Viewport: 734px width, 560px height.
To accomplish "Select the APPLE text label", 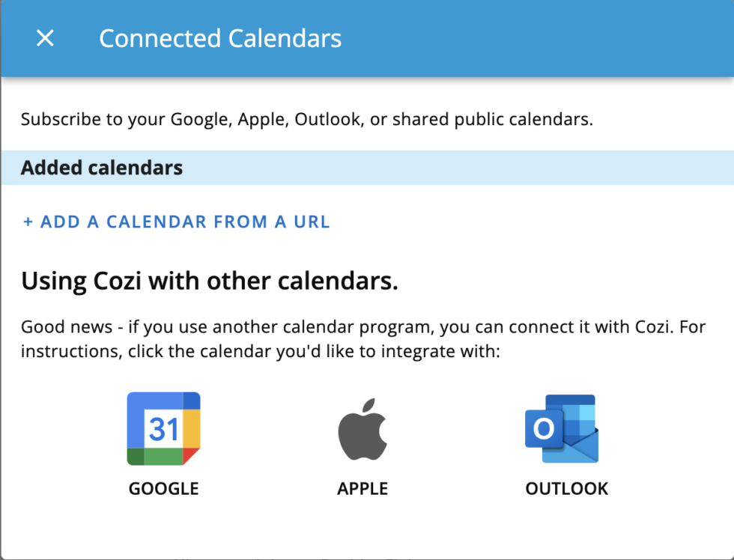I will pyautogui.click(x=363, y=489).
